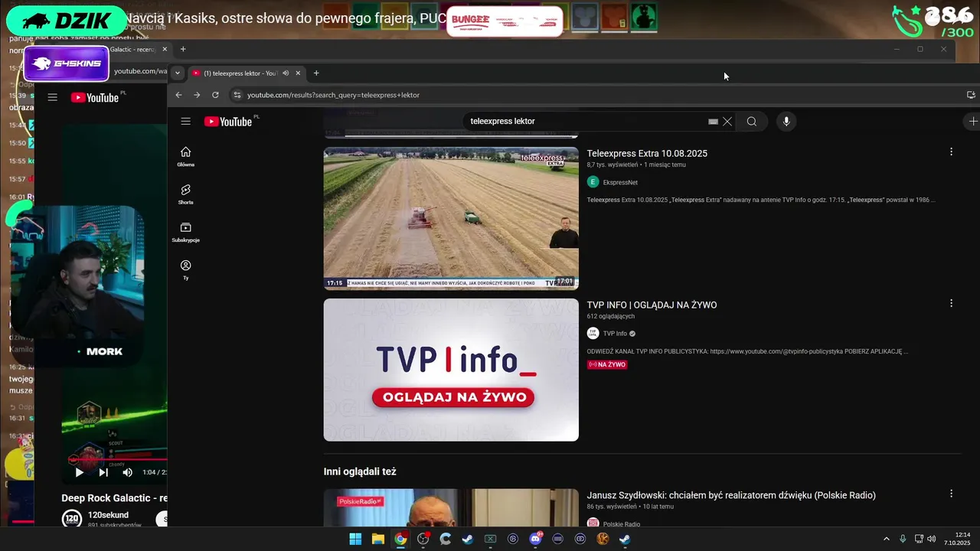Open the TVP INFO | OGLĄDAJ NA ŻYWO title
Viewport: 980px width, 551px height.
pyautogui.click(x=652, y=305)
